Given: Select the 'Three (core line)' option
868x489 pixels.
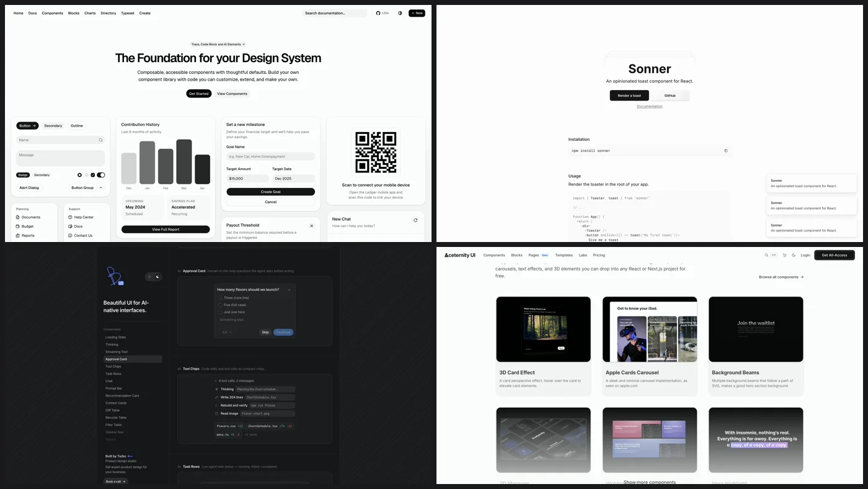Looking at the screenshot, I should (x=232, y=298).
